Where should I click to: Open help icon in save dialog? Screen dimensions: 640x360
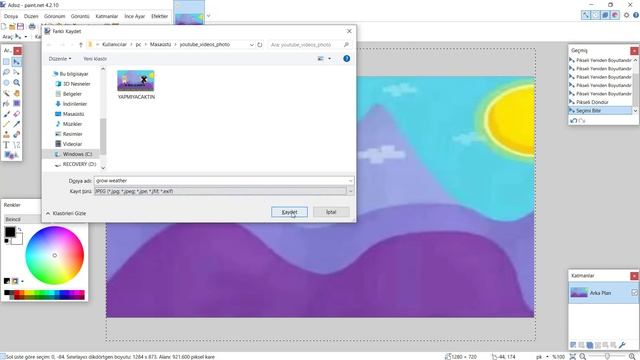point(347,59)
